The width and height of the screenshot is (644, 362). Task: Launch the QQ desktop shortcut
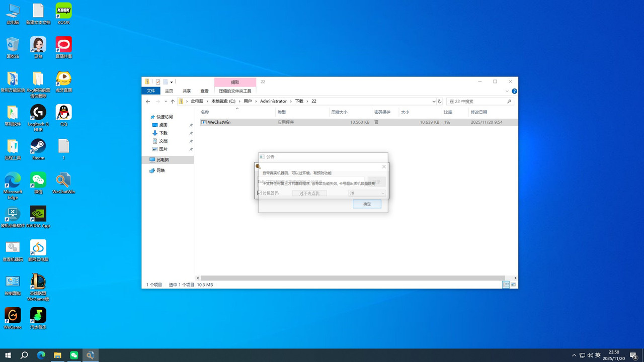click(64, 113)
